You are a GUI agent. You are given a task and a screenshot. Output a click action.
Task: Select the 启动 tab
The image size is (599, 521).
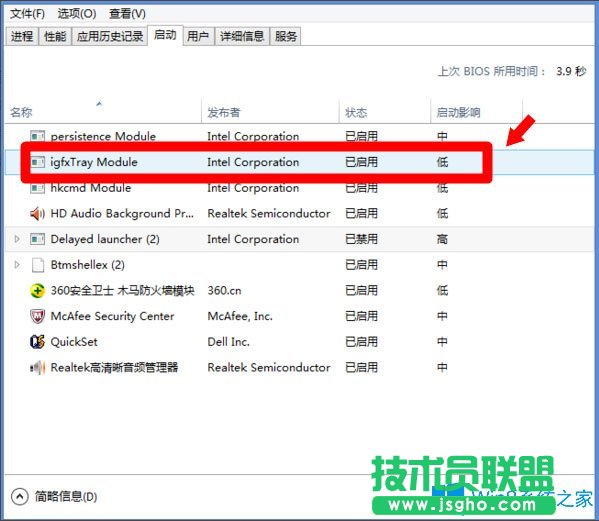[x=165, y=35]
